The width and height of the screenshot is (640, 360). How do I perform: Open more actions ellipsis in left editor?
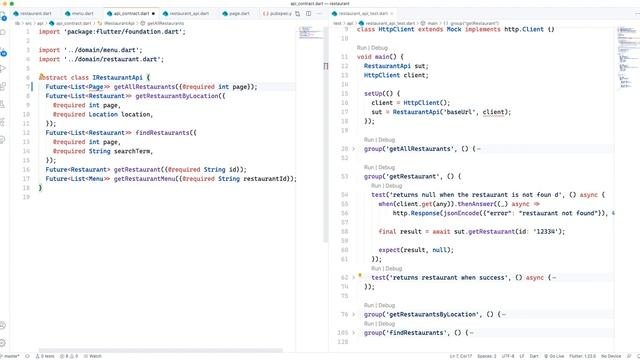(x=320, y=13)
